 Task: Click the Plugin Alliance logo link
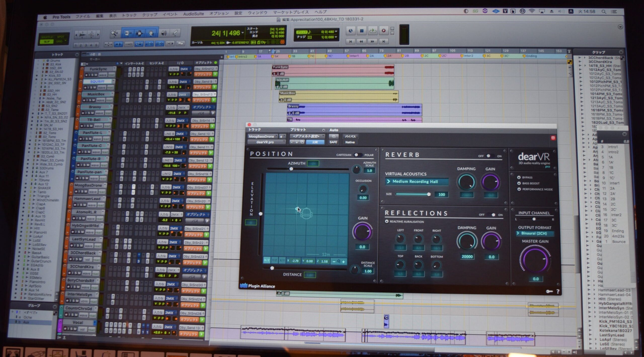point(258,286)
